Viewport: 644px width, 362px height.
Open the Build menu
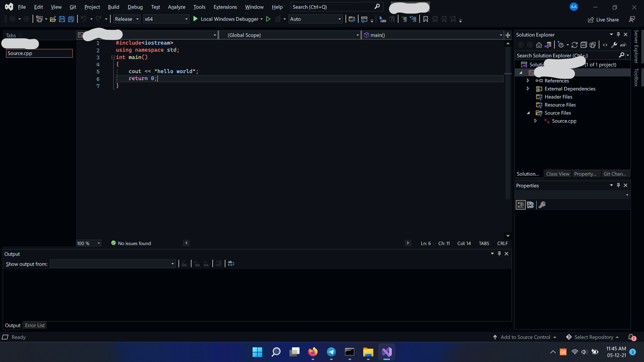click(113, 7)
